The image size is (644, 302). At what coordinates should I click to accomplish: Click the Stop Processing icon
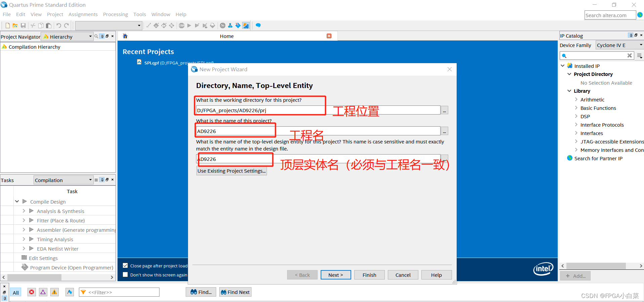click(x=181, y=26)
